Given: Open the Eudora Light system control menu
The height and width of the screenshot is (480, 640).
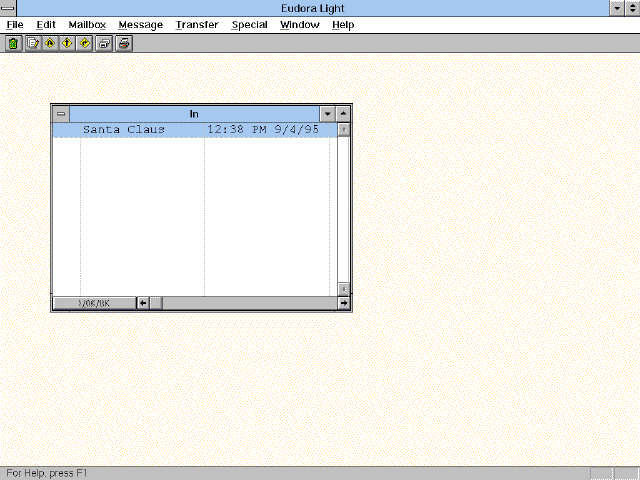Looking at the screenshot, I should pyautogui.click(x=8, y=8).
